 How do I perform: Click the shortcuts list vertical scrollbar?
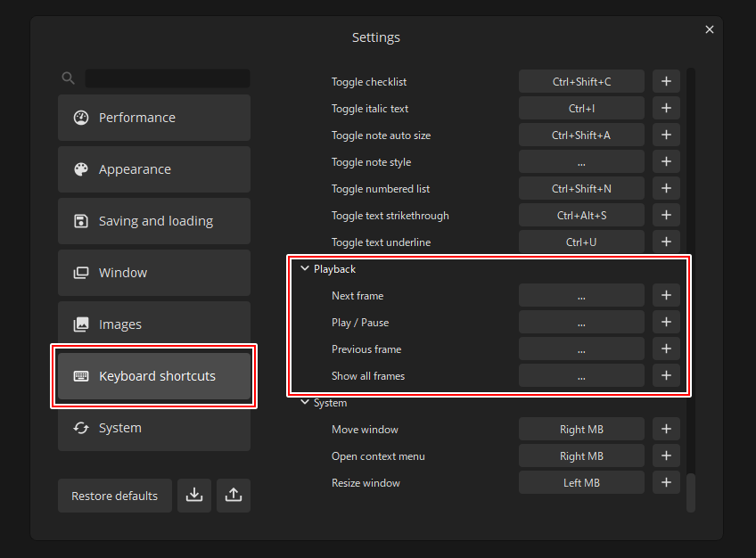691,492
